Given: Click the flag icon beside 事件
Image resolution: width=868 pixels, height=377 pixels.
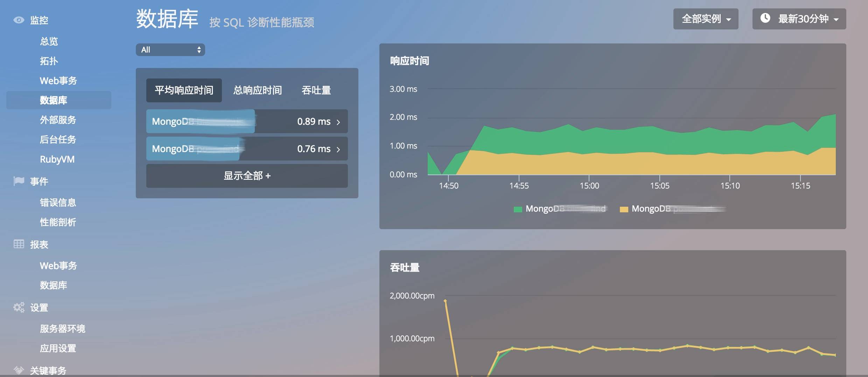Looking at the screenshot, I should click(x=19, y=181).
